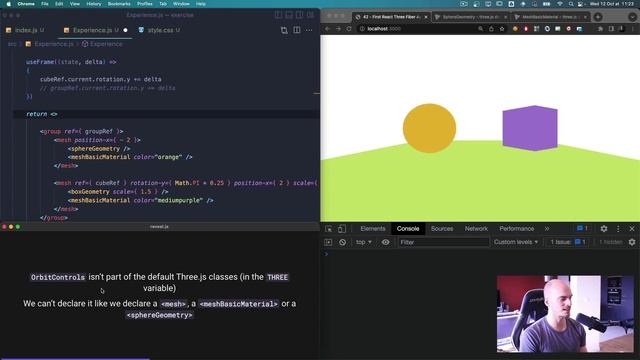Reload the localhost page

pyautogui.click(x=349, y=29)
